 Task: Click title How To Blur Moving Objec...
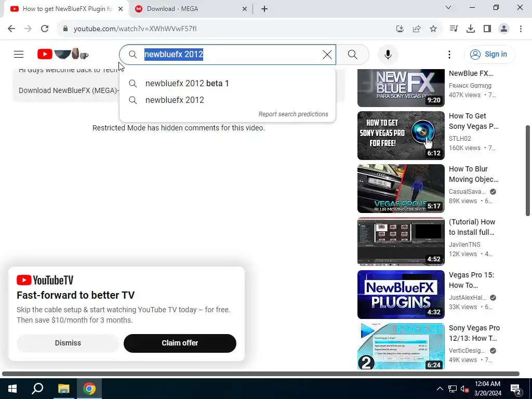point(474,174)
